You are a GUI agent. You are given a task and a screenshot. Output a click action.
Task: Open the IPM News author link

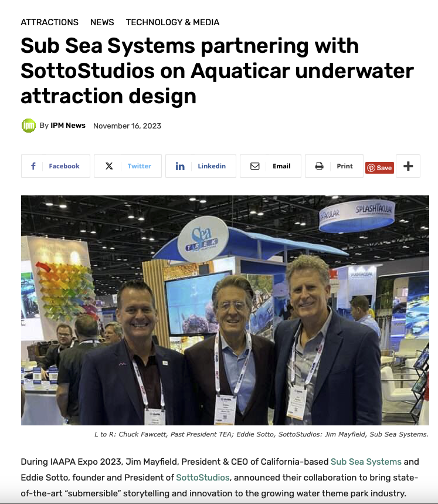click(x=68, y=126)
